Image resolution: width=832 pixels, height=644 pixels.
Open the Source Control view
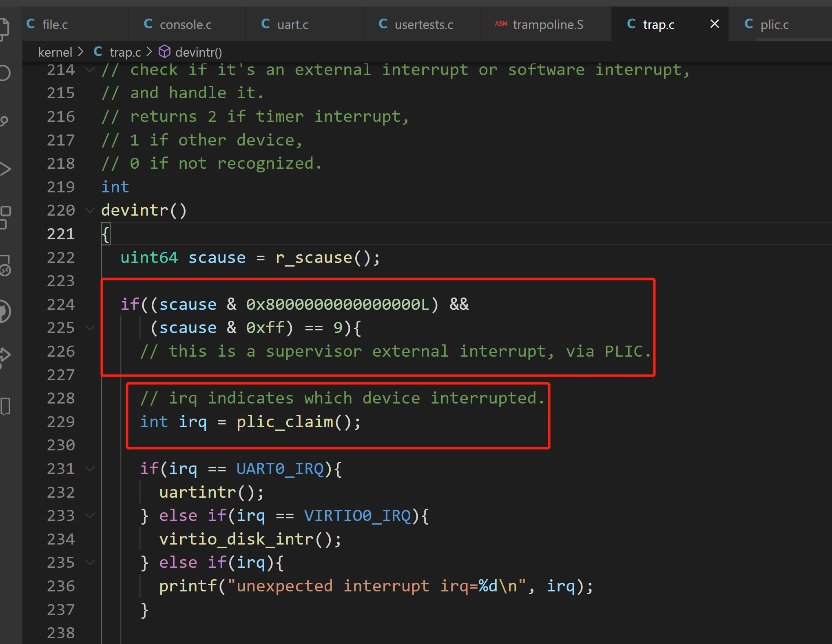[4, 121]
